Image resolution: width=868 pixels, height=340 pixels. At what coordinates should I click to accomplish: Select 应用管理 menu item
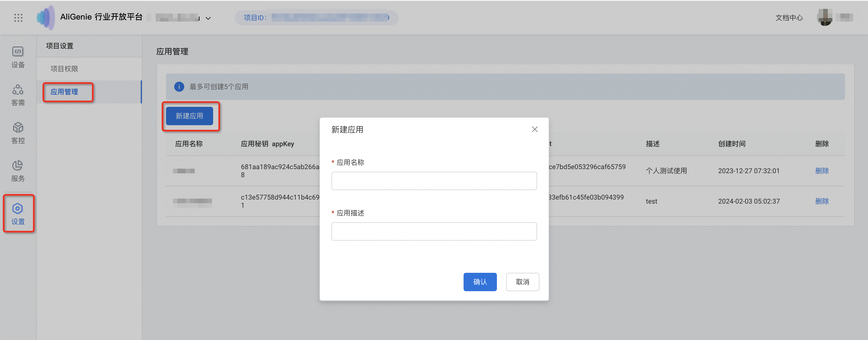point(64,92)
